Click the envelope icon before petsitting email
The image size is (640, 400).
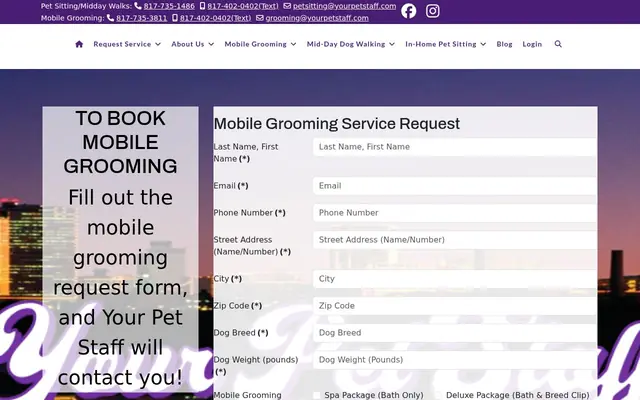287,6
